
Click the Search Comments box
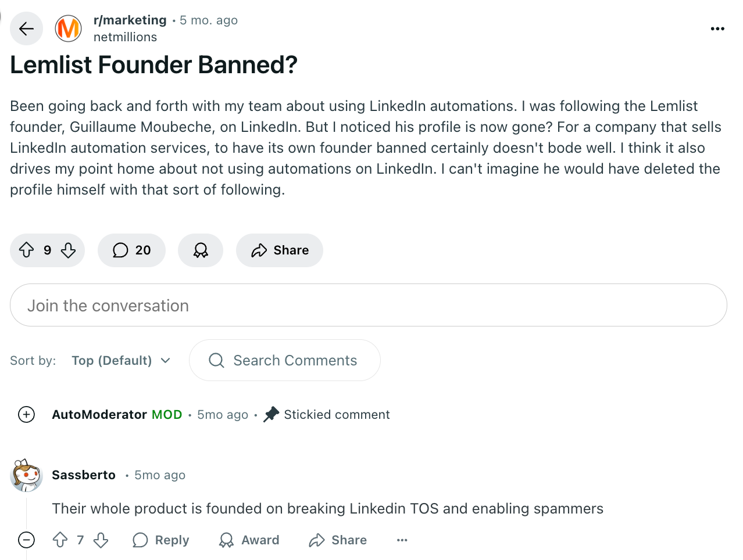pyautogui.click(x=285, y=361)
